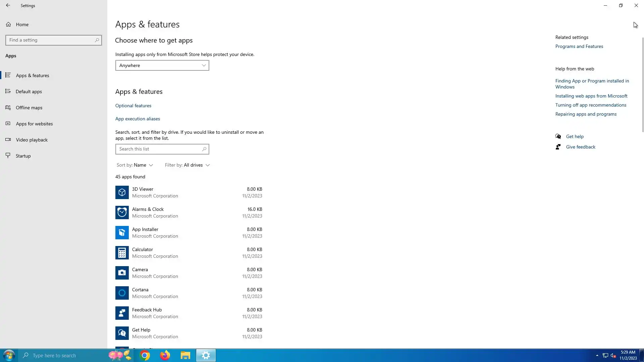The image size is (644, 362).
Task: Click the Calculator app icon
Action: 122,253
